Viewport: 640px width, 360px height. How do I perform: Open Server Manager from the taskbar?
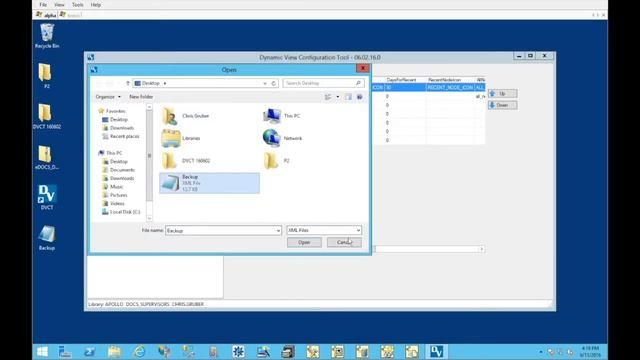[x=65, y=351]
